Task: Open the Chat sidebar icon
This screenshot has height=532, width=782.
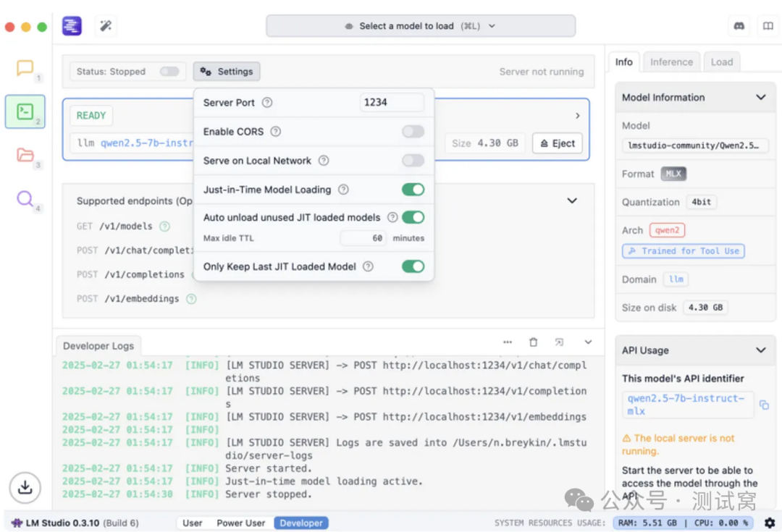Action: click(25, 68)
